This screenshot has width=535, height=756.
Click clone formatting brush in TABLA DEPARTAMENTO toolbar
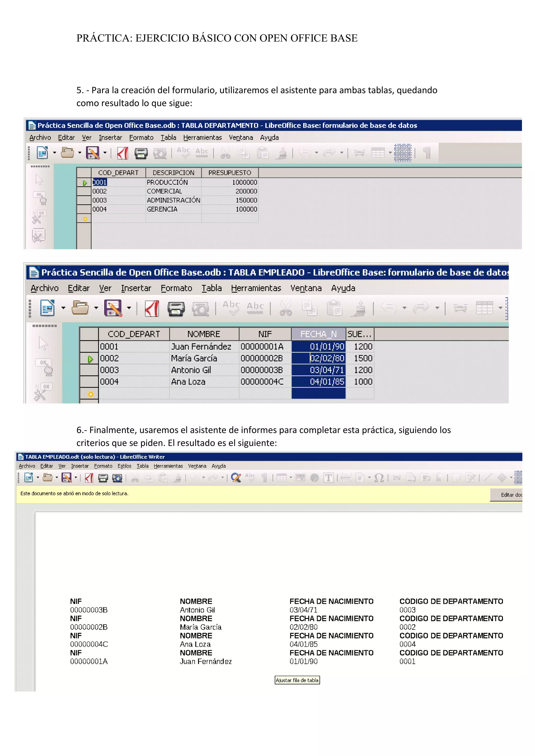click(282, 153)
